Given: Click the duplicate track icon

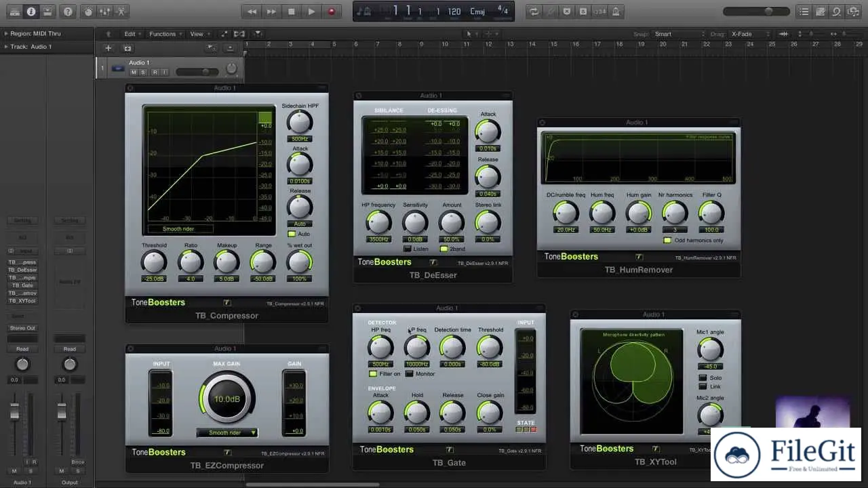Looking at the screenshot, I should pos(127,48).
